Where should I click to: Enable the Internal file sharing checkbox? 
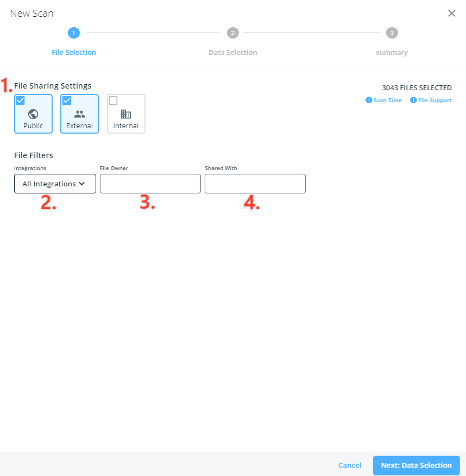[x=114, y=100]
